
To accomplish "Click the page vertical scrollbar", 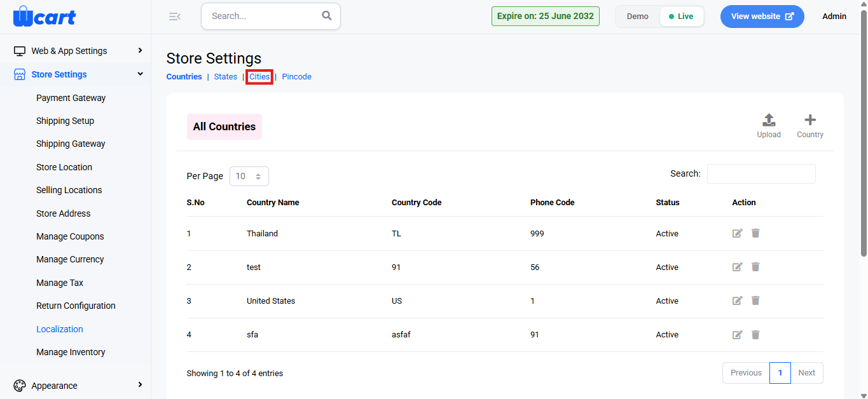I will pyautogui.click(x=864, y=133).
